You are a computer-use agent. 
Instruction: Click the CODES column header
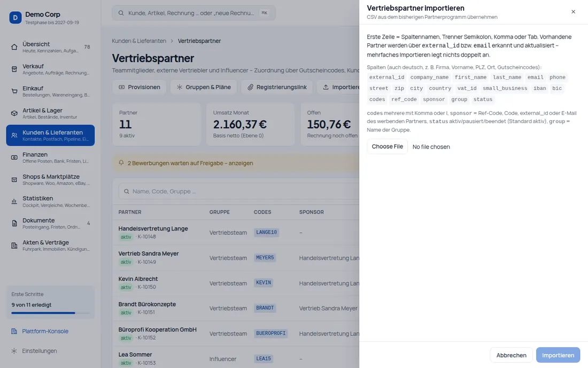[x=262, y=212]
